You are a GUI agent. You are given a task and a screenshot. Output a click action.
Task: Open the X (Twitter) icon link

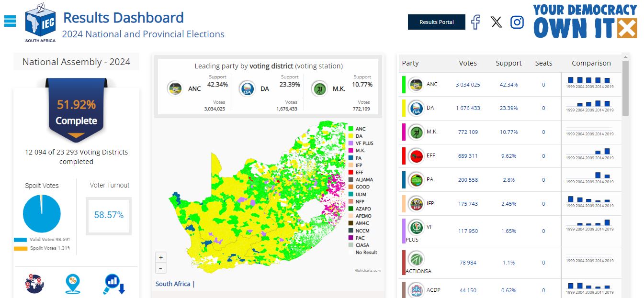[497, 22]
